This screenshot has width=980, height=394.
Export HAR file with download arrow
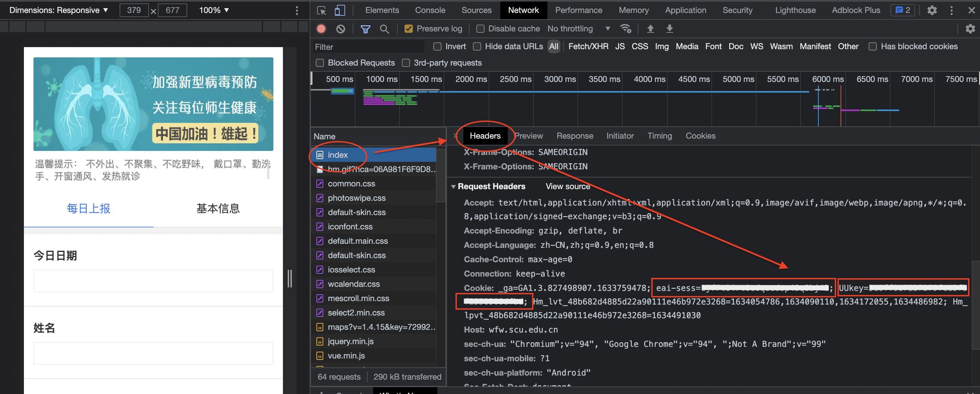coord(670,29)
